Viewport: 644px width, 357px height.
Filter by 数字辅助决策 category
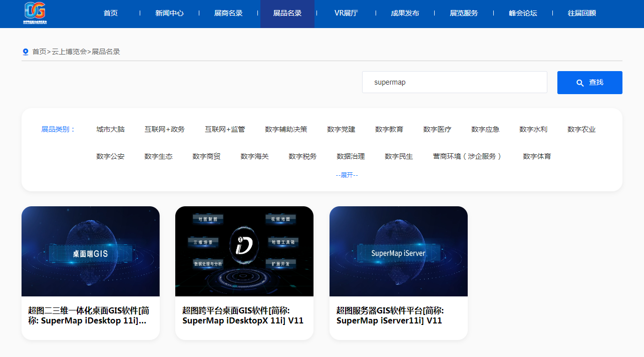coord(286,129)
